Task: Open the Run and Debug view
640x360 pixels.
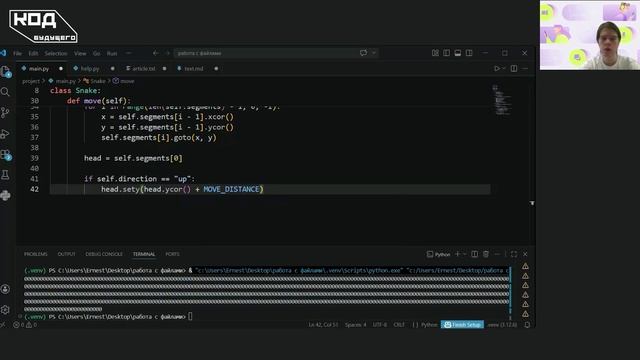Action: click(x=5, y=133)
